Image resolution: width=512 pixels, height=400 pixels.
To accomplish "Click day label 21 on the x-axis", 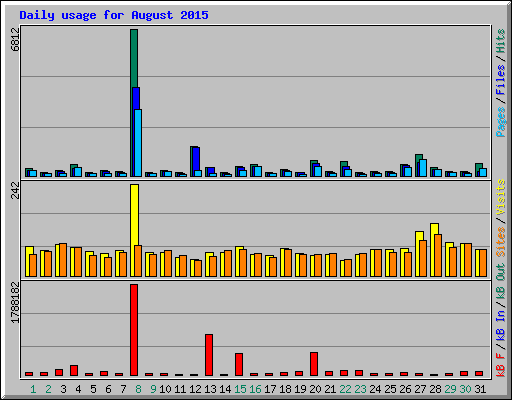I will pyautogui.click(x=330, y=389).
